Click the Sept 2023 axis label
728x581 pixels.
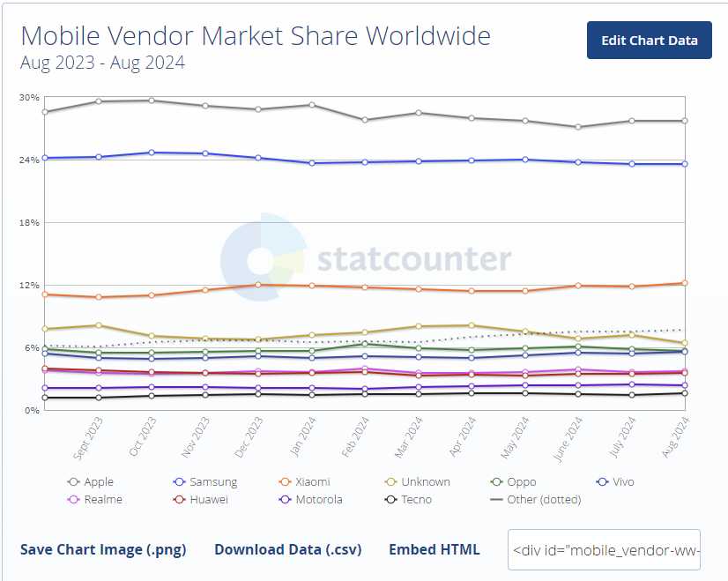tap(88, 438)
